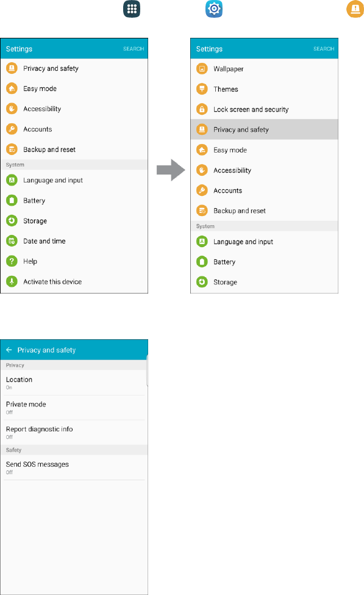Tap Storage in the right Settings list
Viewport: 364px width, 595px height.
pyautogui.click(x=264, y=282)
